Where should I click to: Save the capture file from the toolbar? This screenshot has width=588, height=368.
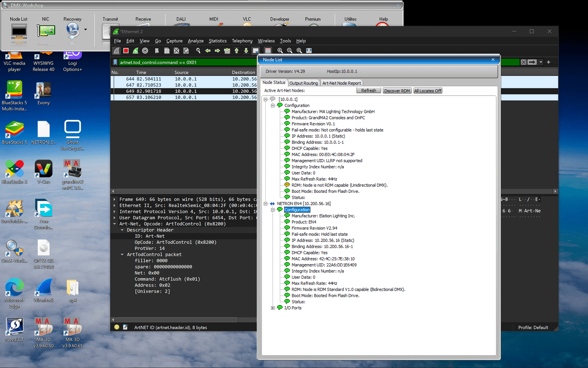(167, 51)
